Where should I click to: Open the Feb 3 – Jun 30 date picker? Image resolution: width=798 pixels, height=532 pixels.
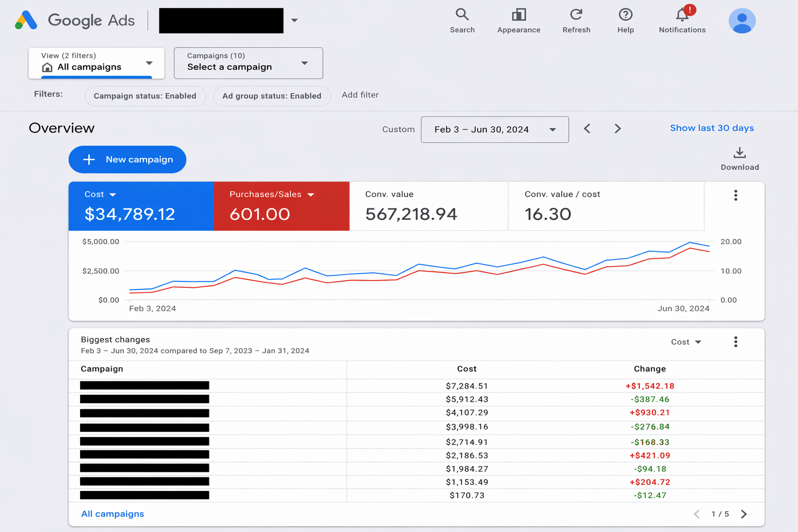pos(494,129)
